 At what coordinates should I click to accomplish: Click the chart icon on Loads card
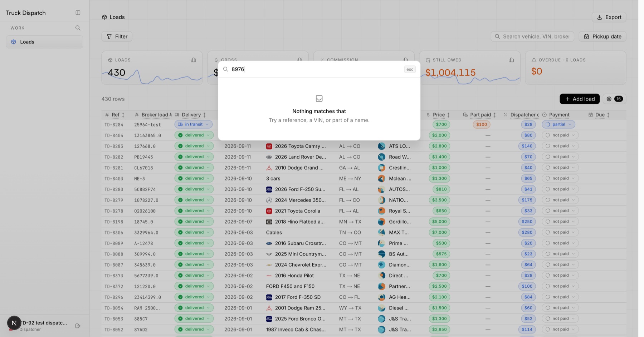click(x=194, y=60)
